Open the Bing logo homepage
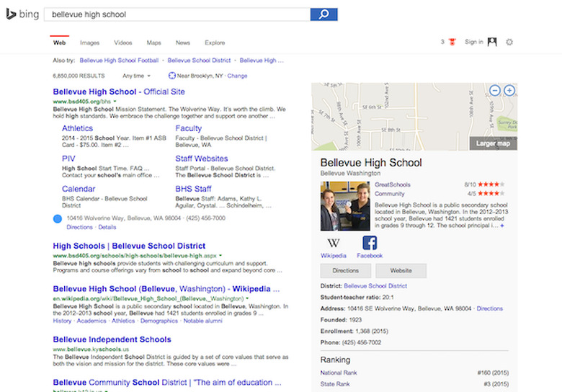562x392 pixels. click(22, 14)
